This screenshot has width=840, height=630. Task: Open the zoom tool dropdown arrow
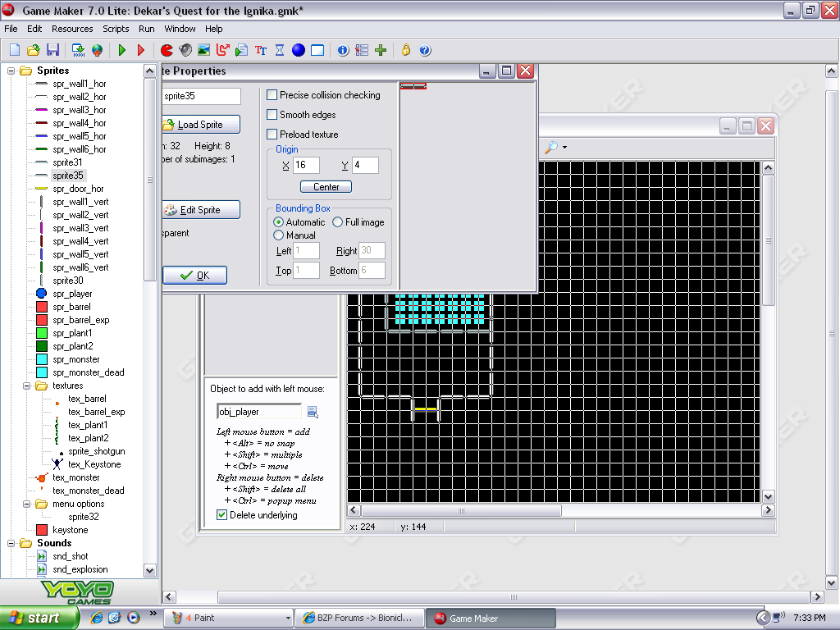click(564, 148)
